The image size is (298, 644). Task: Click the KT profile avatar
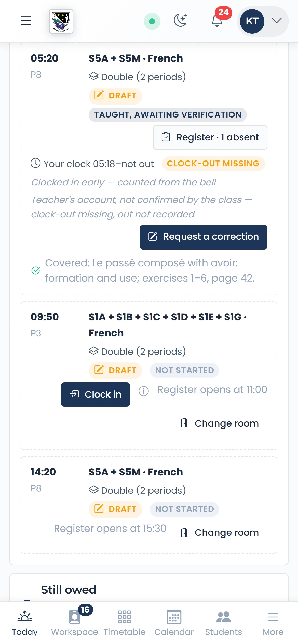point(252,21)
